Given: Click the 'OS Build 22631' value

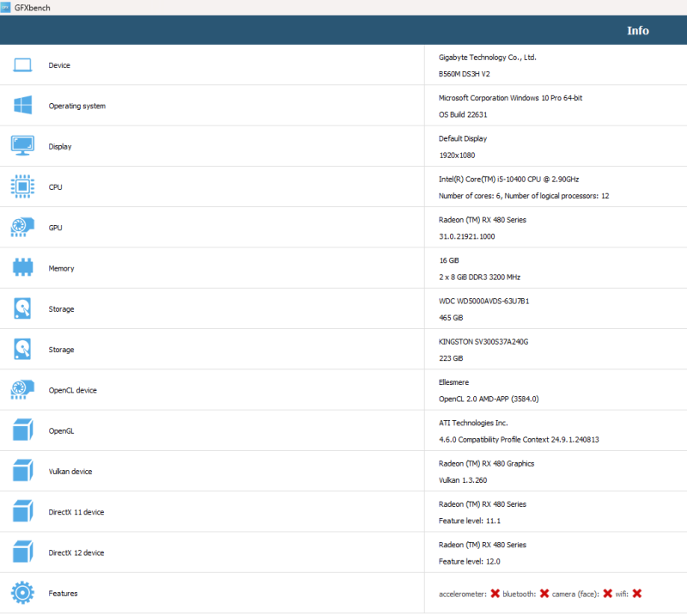Looking at the screenshot, I should pos(463,114).
